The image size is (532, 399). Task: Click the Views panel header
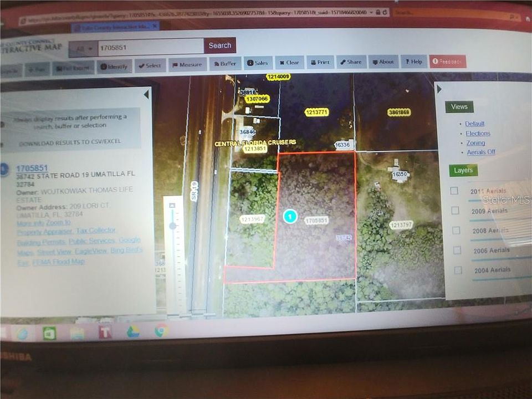tap(459, 107)
